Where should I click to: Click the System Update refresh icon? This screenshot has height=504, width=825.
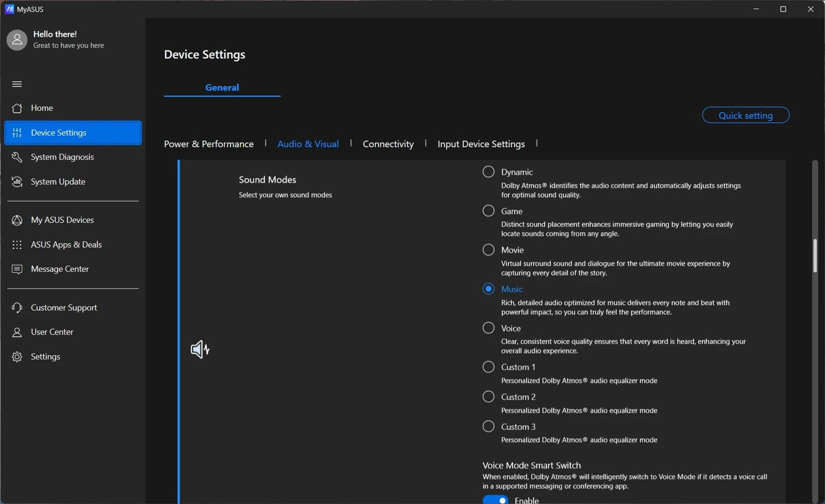click(x=17, y=182)
